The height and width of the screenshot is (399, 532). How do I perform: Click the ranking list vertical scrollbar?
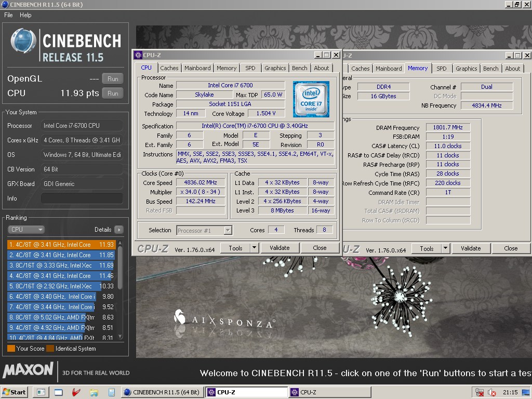click(120, 290)
